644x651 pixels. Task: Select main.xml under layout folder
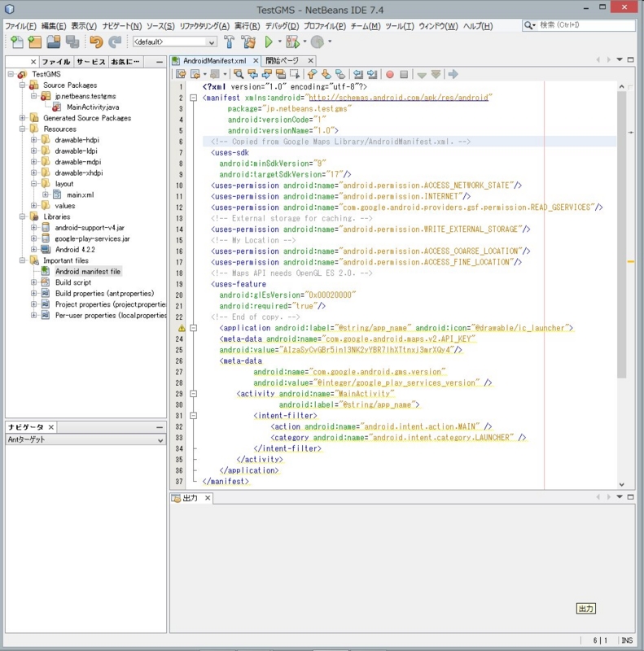[80, 194]
